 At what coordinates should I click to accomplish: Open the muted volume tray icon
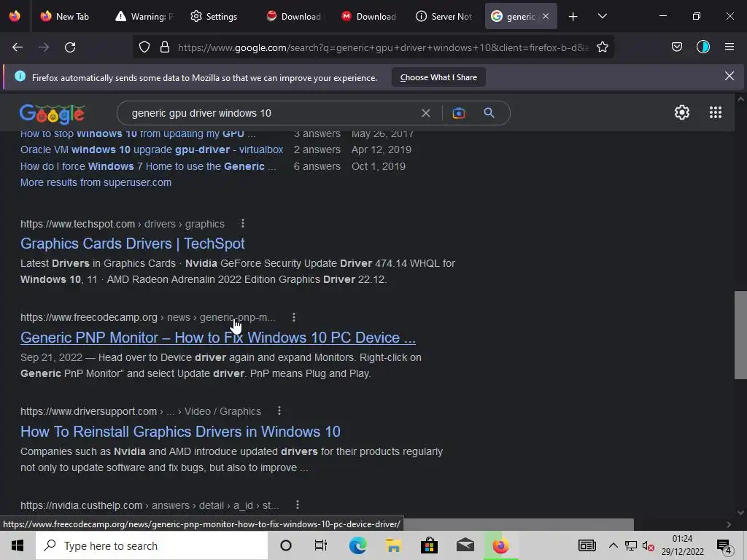(x=648, y=546)
